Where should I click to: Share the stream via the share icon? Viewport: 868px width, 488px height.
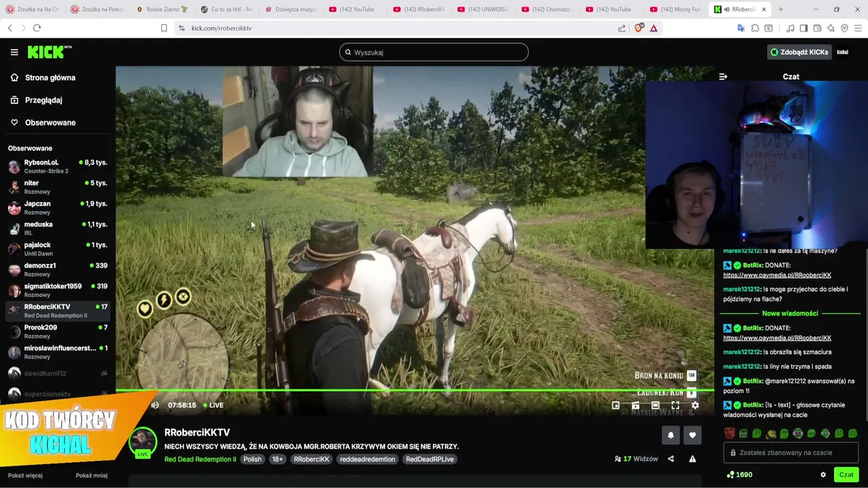671,459
